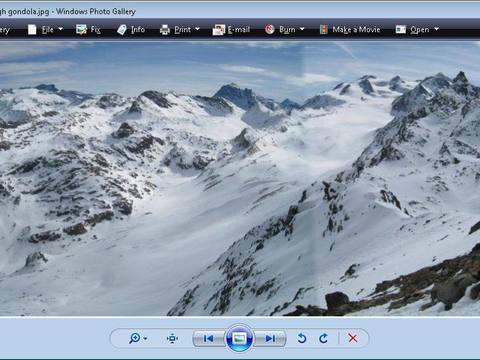Click the Fit to Window icon

click(172, 338)
